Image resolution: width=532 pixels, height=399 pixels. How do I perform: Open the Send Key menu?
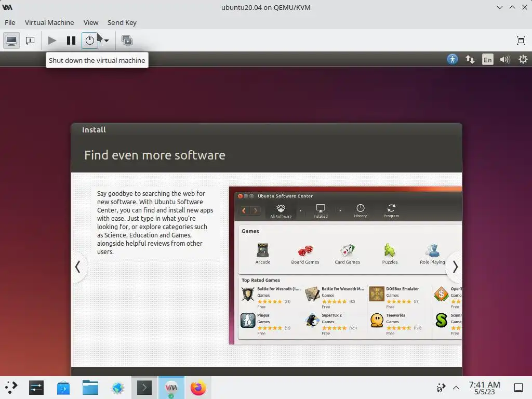(122, 22)
